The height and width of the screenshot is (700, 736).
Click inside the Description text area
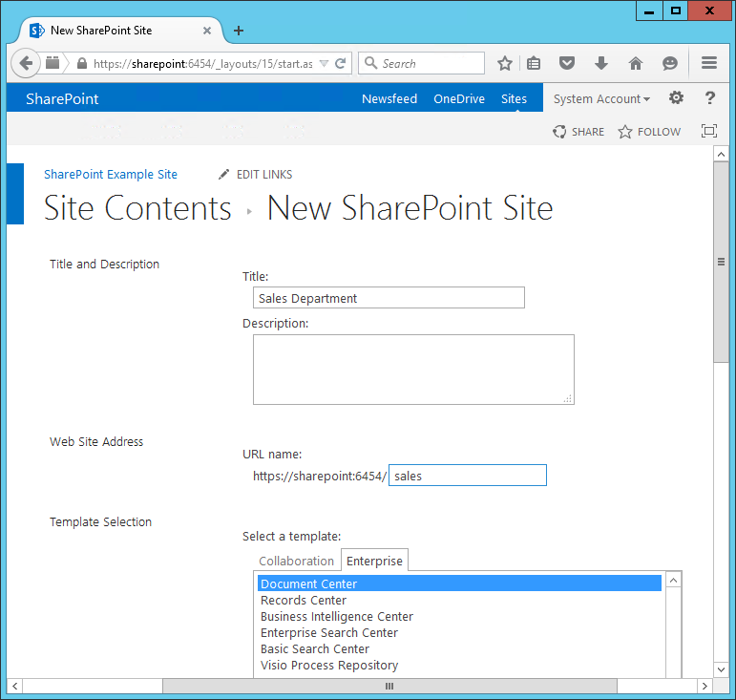413,370
